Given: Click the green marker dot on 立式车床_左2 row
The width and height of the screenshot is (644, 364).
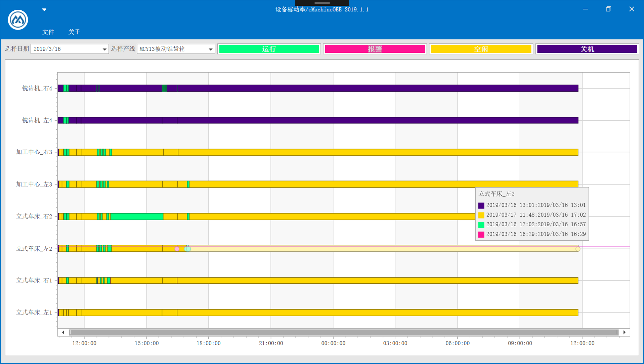Looking at the screenshot, I should (188, 249).
